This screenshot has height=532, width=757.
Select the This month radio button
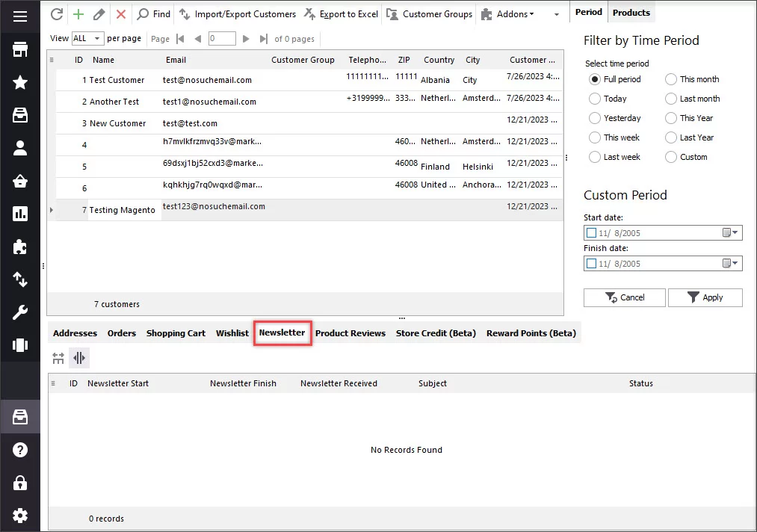[x=671, y=79]
